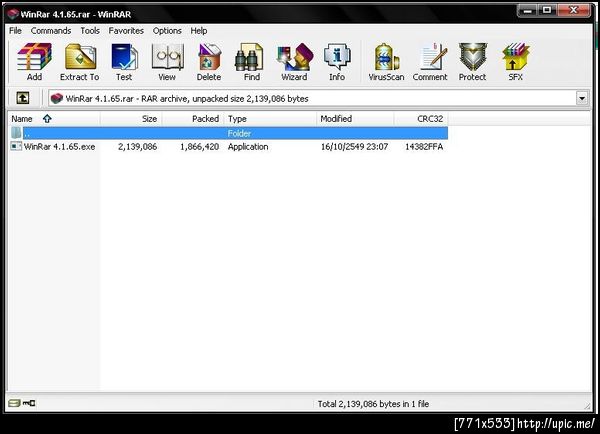Screen dimensions: 600x434
Task: Open the Commands menu
Action: pos(51,31)
